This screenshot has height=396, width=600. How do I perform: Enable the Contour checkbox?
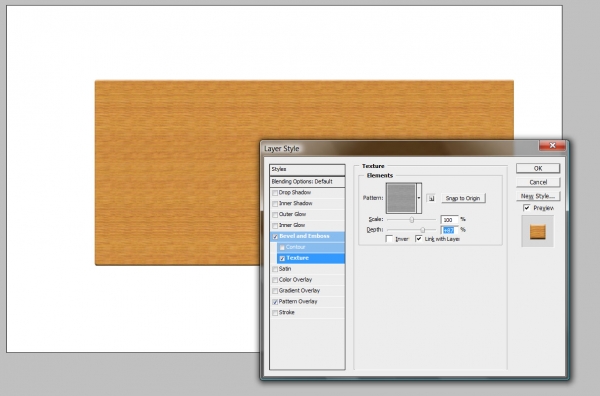282,248
